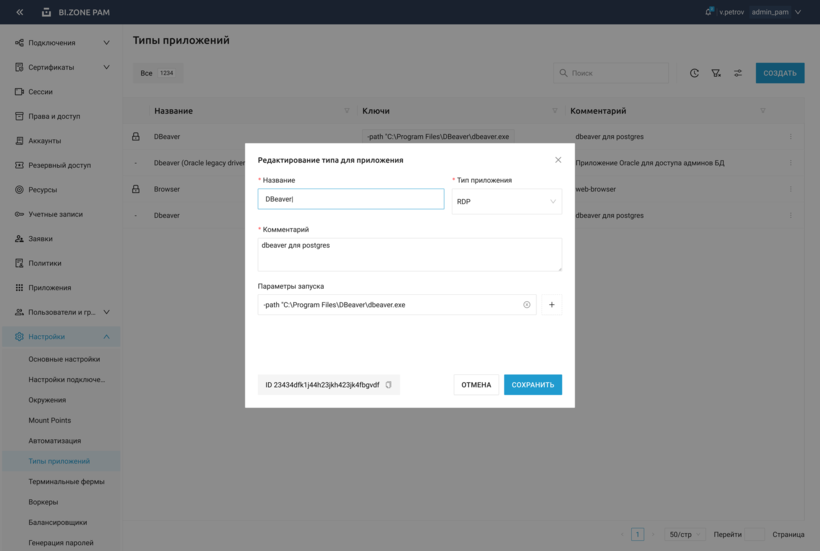
Task: Copy the application type ID to clipboard
Action: [x=389, y=385]
